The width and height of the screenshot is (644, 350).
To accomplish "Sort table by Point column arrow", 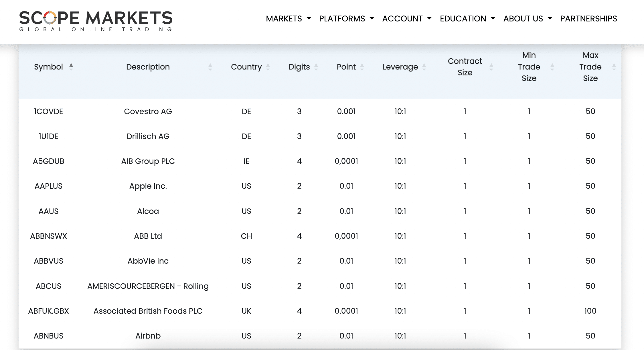I will pos(362,67).
